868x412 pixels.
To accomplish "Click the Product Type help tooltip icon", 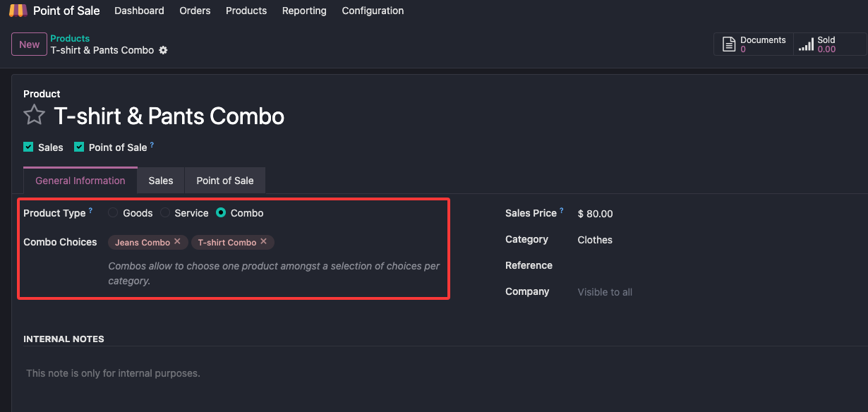I will 91,210.
